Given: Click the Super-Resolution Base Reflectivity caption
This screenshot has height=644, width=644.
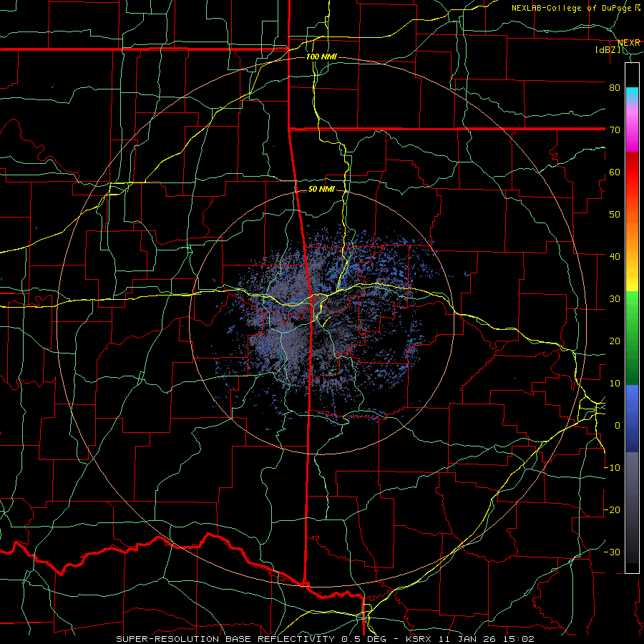Looking at the screenshot, I should (325, 639).
